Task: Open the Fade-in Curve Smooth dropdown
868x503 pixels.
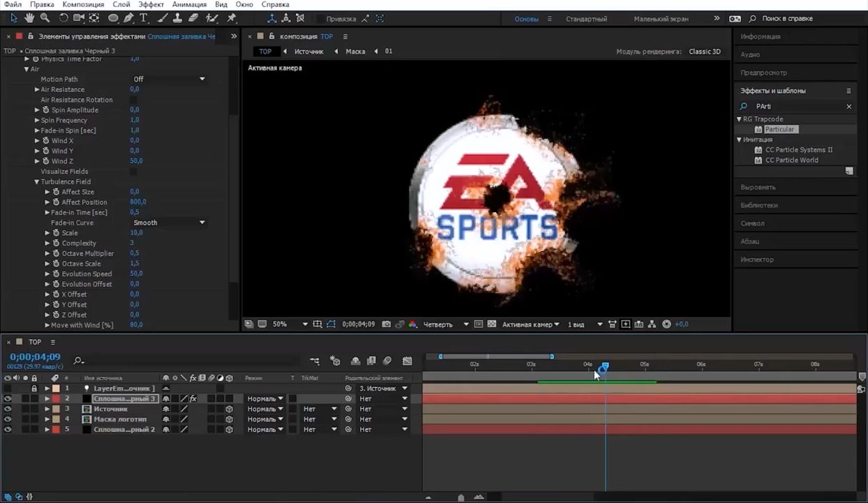Action: (170, 223)
